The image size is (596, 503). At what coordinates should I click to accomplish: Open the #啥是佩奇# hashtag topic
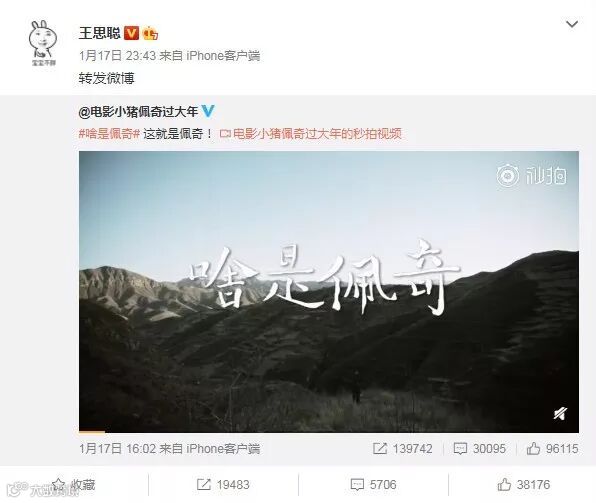pos(109,134)
